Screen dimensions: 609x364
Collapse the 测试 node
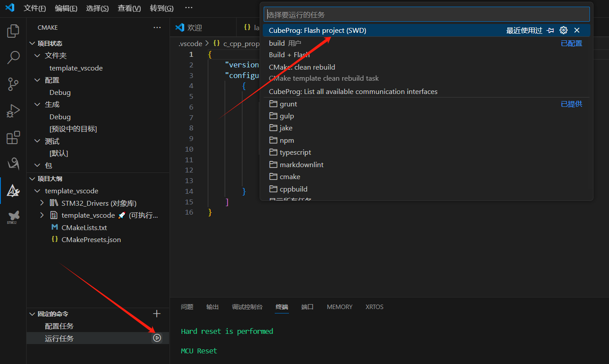click(38, 141)
